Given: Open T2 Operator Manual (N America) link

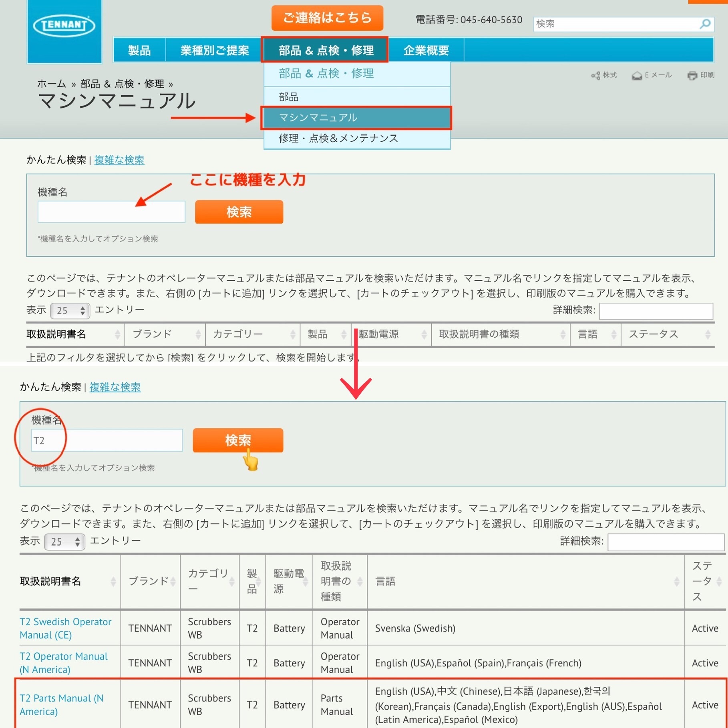Looking at the screenshot, I should tap(64, 663).
